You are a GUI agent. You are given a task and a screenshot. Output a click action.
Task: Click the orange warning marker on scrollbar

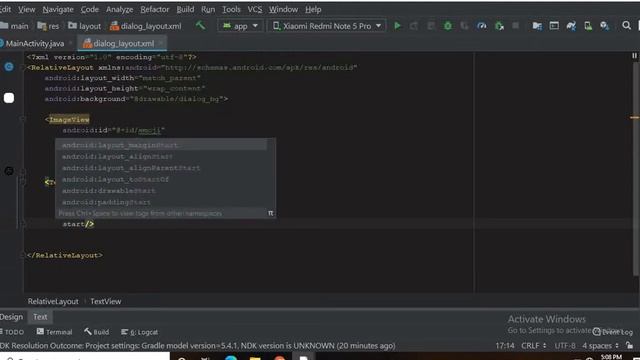point(634,118)
